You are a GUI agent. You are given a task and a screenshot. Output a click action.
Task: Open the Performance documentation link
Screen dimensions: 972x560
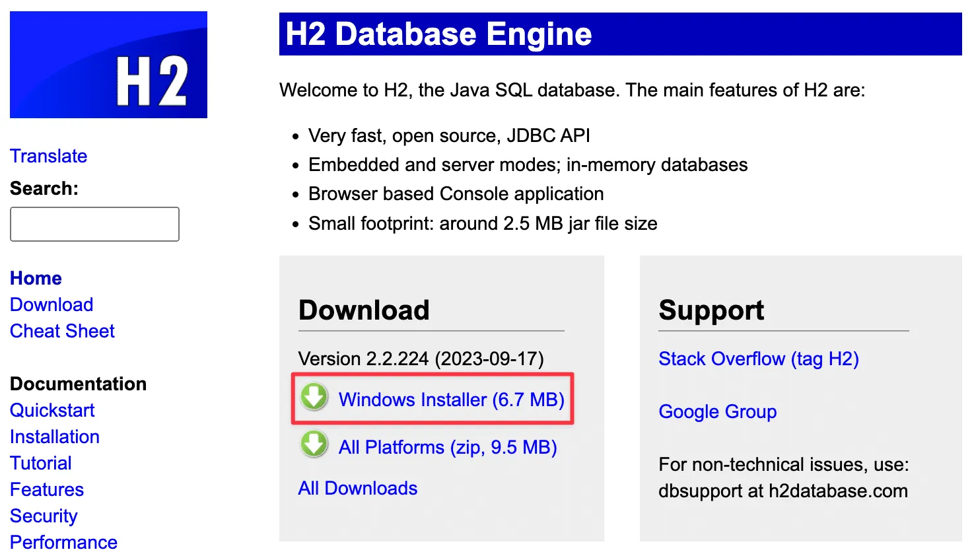coord(63,542)
